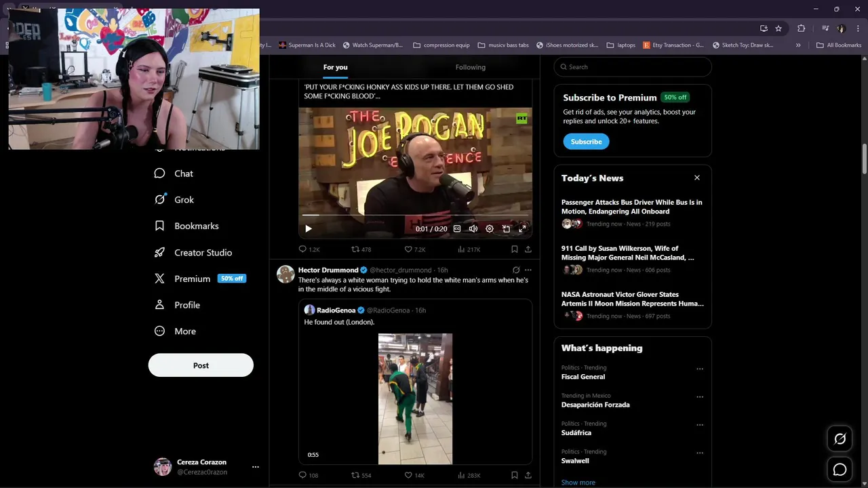
Task: Like the post with 7.2K likes
Action: point(414,249)
